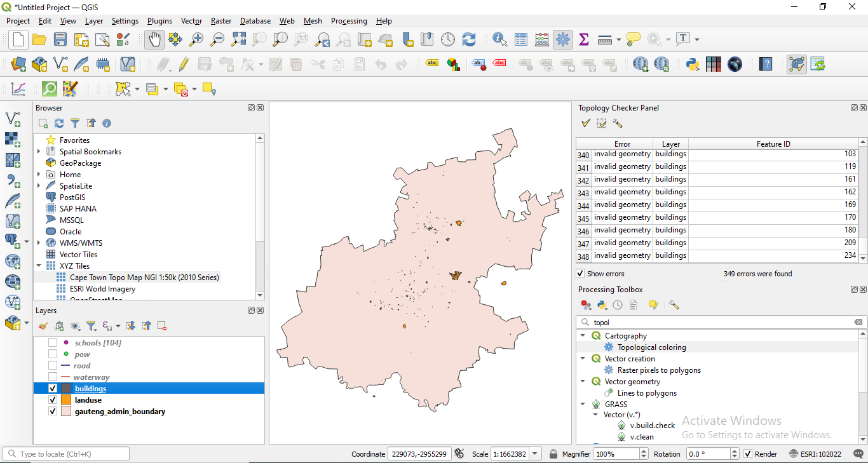
Task: Collapse Vector geometry group in toolbox
Action: 583,381
